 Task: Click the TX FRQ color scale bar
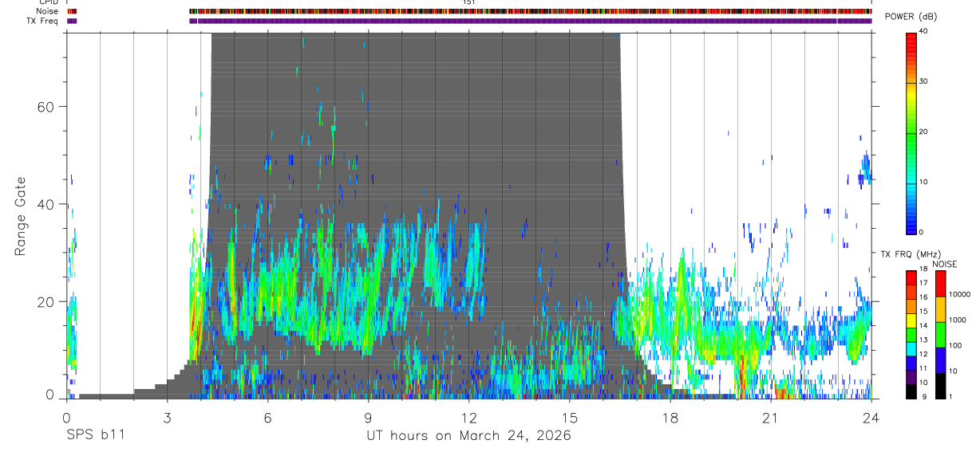[911, 333]
